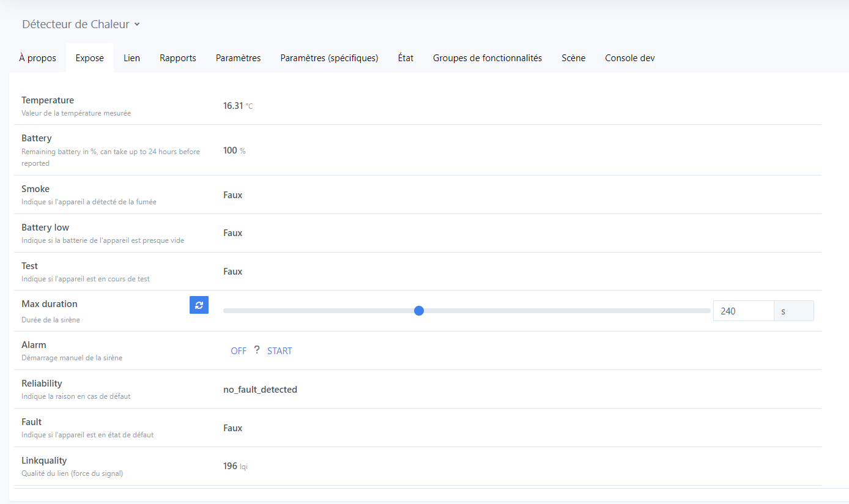Open the Paramètres tab
This screenshot has width=849, height=504.
pos(238,58)
